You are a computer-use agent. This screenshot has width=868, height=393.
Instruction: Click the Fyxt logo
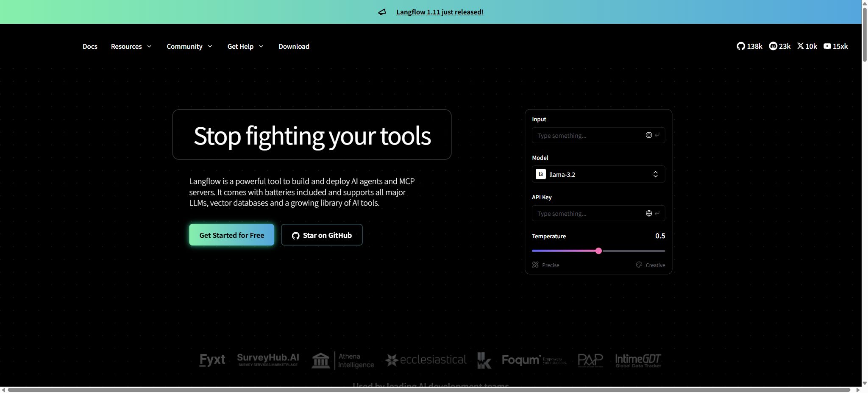pyautogui.click(x=212, y=360)
